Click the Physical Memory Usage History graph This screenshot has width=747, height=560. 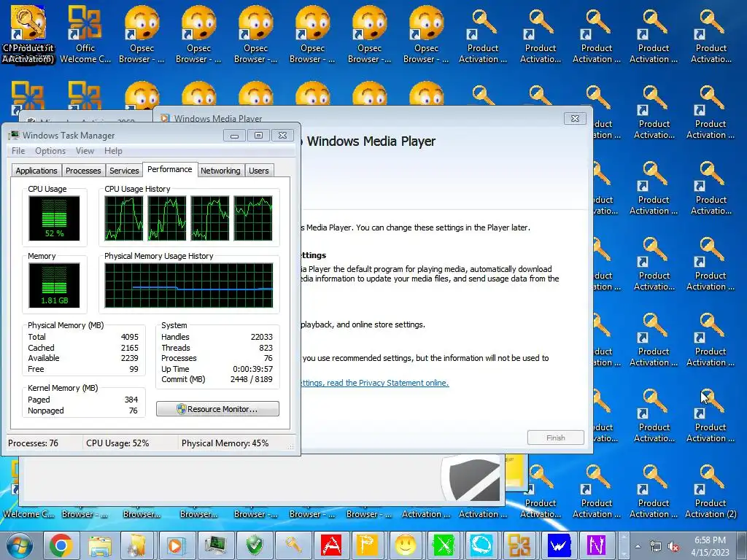tap(189, 285)
